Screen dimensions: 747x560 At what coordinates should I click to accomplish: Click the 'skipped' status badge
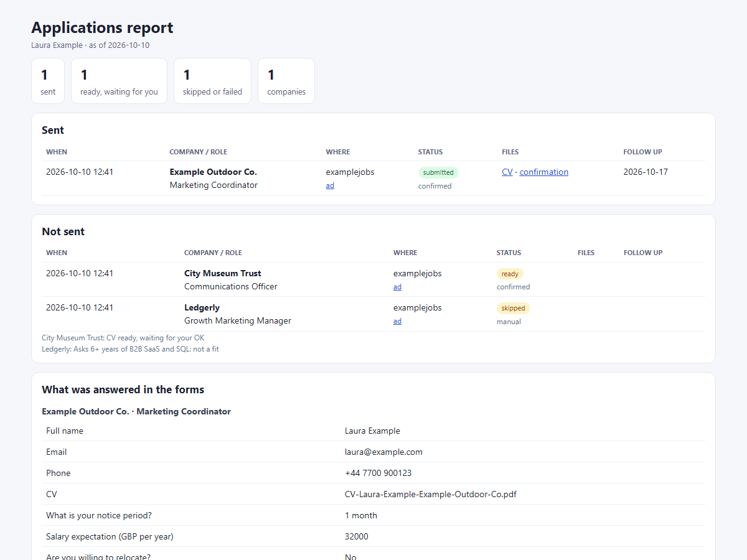[513, 308]
